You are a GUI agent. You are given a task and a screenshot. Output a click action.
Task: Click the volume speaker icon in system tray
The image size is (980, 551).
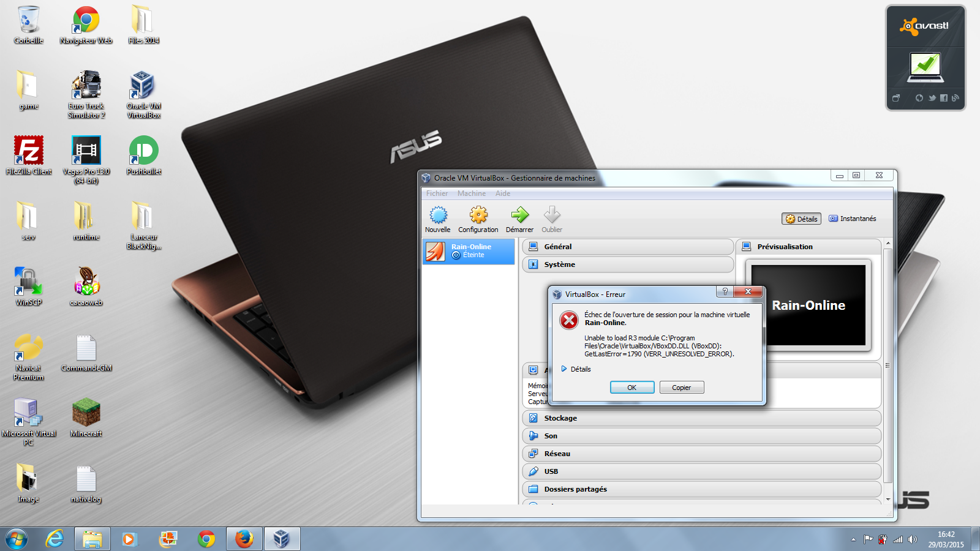click(x=913, y=539)
